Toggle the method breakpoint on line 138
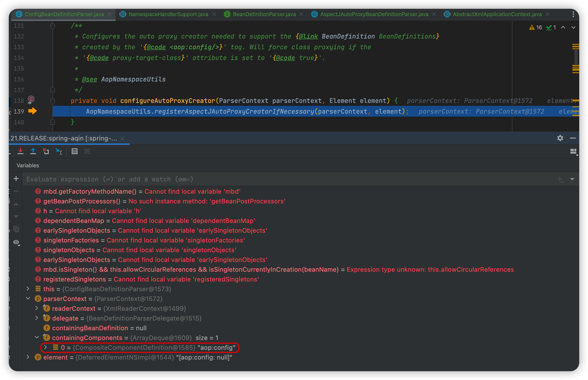This screenshot has height=380, width=588. click(x=31, y=100)
